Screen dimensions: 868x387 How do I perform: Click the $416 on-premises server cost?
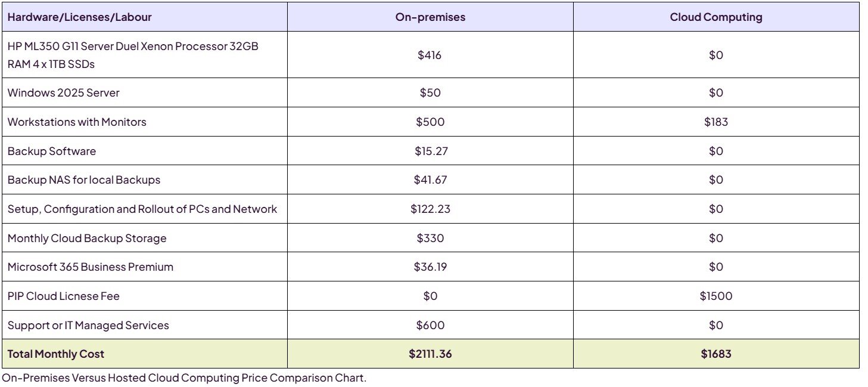click(430, 55)
